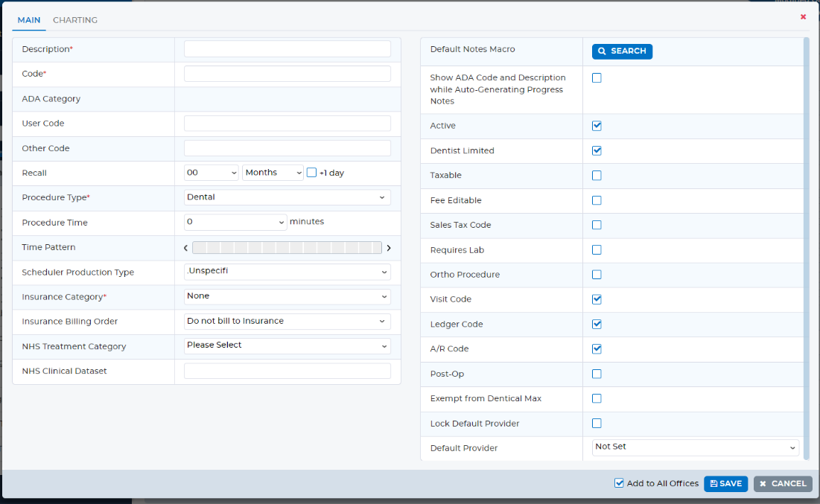Click the left chevron beside Time Pattern
Viewport: 820px width, 504px height.
pos(185,247)
